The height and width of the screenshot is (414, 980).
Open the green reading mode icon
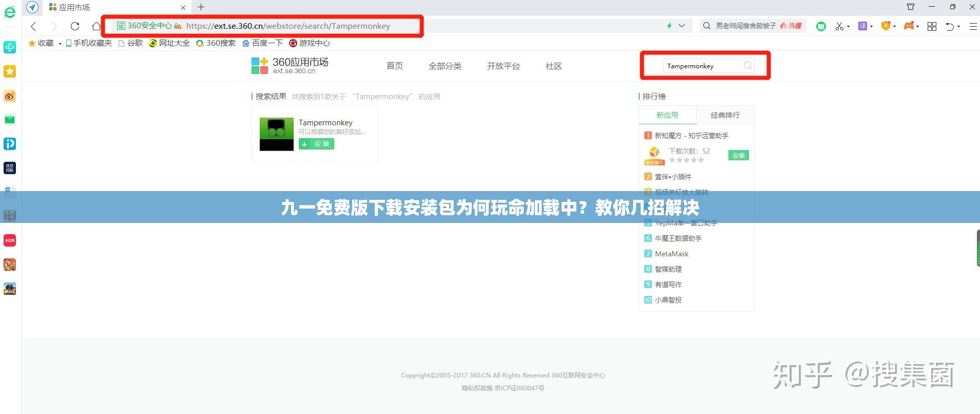point(821,26)
